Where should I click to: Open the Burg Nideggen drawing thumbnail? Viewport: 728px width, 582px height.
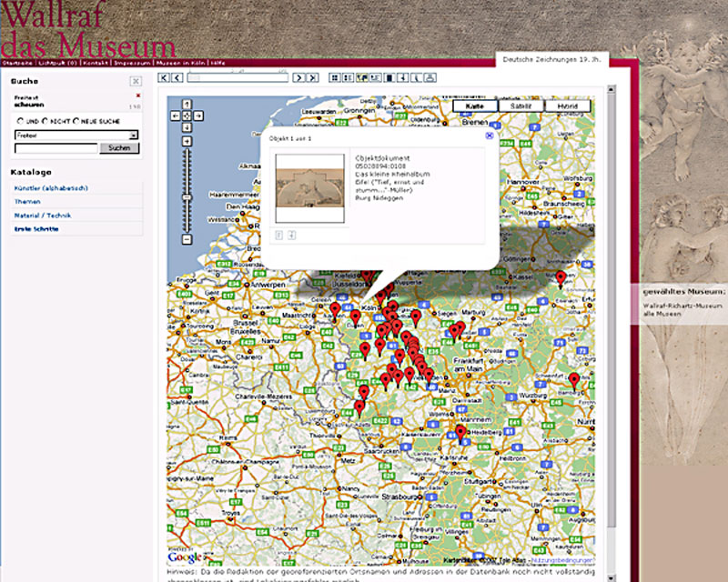(309, 188)
